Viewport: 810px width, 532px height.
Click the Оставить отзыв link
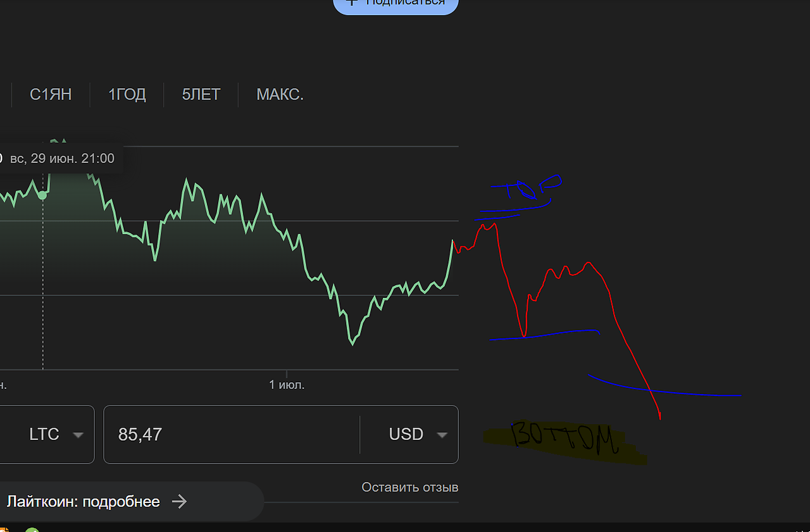click(x=410, y=487)
